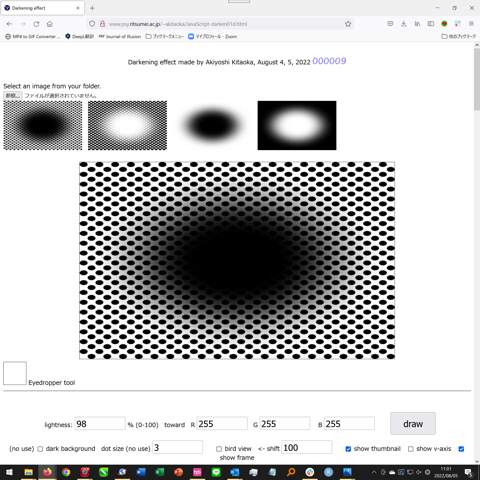Toggle the Firefox sidebar icon
The width and height of the screenshot is (480, 480).
[431, 24]
